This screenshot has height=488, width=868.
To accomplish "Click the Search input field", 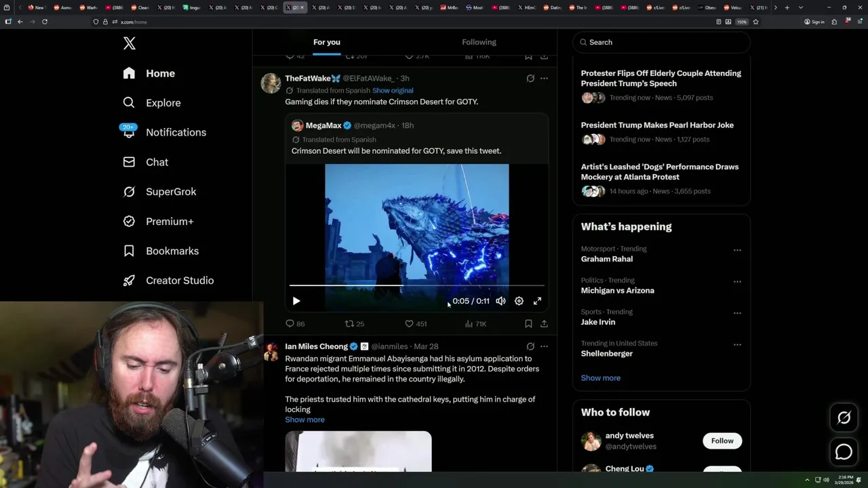I will point(662,42).
